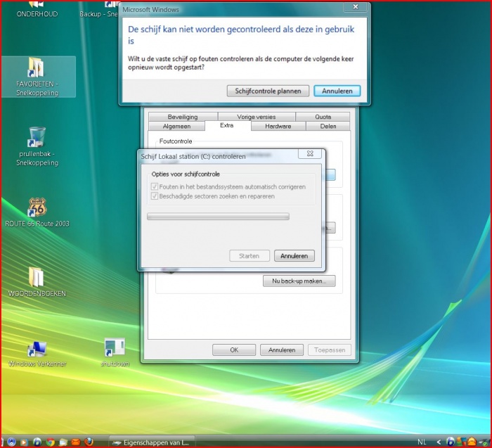Switch to the Algemeen tab

176,126
